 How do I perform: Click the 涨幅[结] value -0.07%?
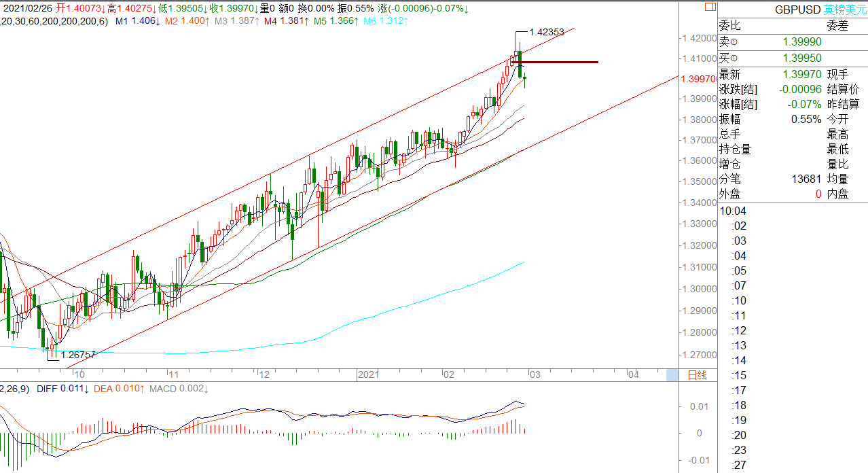[806, 104]
